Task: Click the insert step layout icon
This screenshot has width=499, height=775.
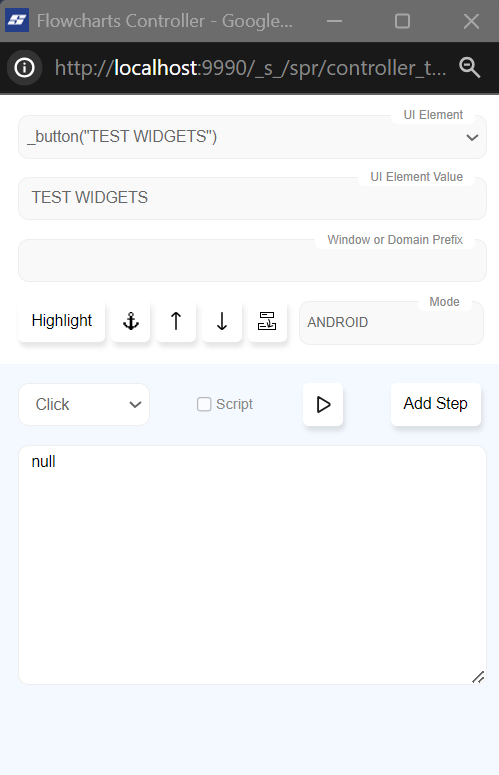Action: 267,321
